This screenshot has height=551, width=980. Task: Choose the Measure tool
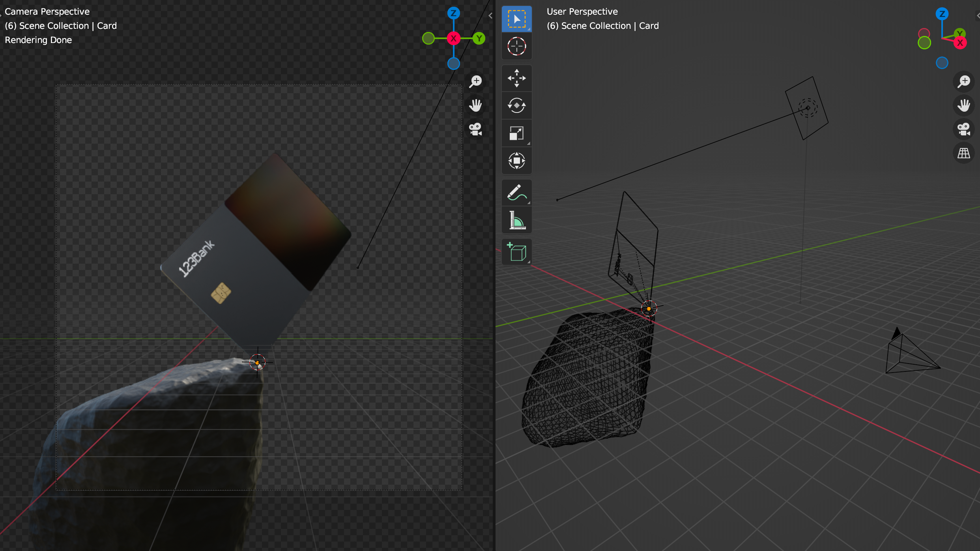pyautogui.click(x=516, y=220)
